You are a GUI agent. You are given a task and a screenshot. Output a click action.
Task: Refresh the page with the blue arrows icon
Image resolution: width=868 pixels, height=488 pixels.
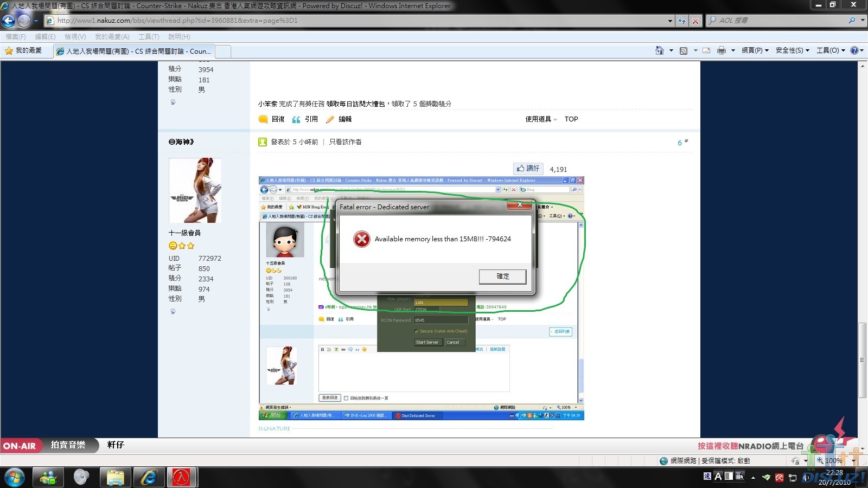point(682,21)
